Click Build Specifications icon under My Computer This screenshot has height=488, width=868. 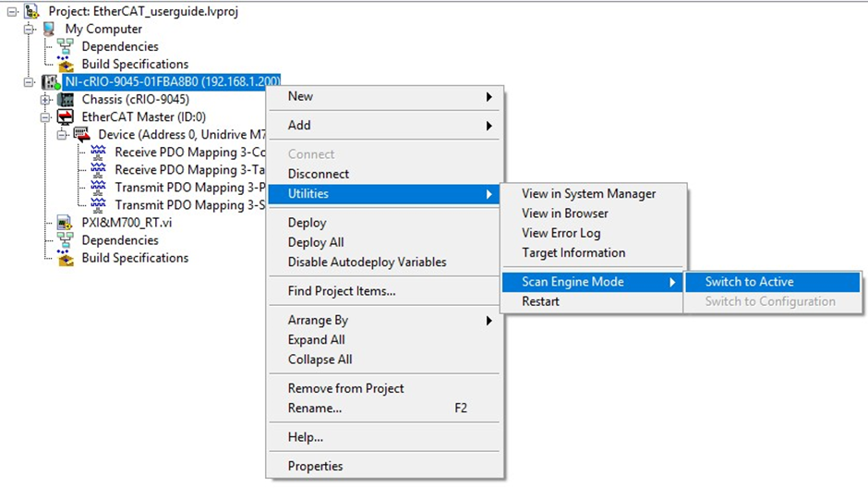coord(66,65)
